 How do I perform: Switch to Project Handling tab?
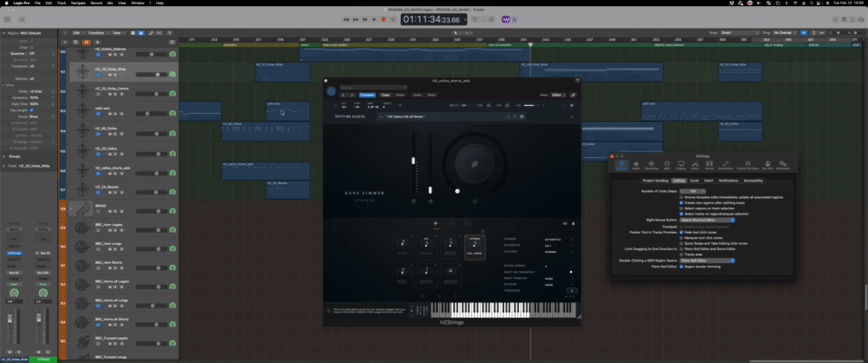(654, 181)
